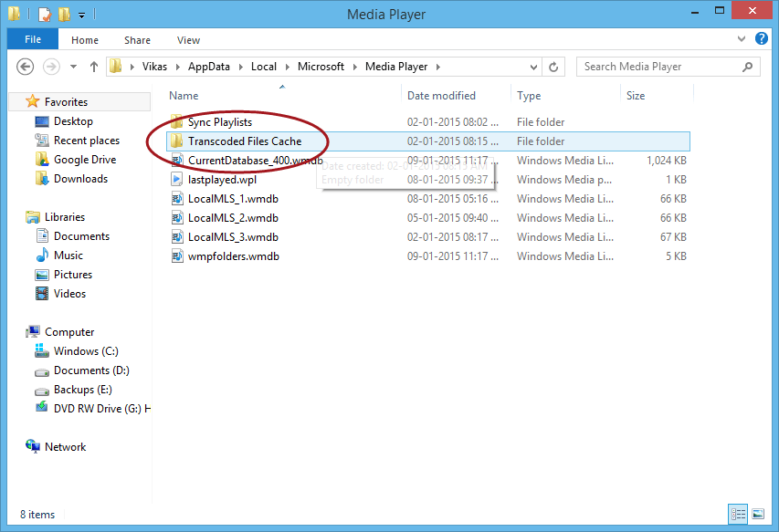Open the address bar history dropdown
The image size is (779, 532).
pyautogui.click(x=533, y=67)
